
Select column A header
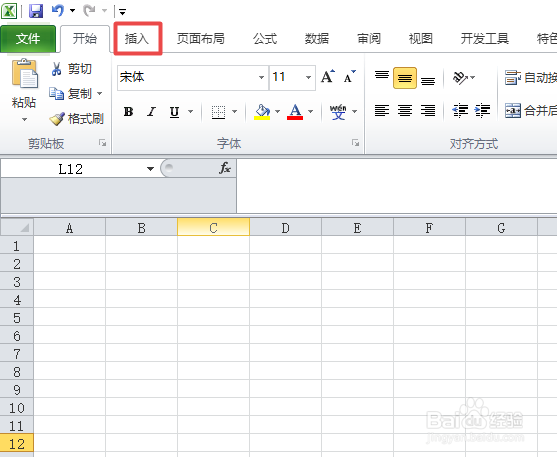coord(70,227)
